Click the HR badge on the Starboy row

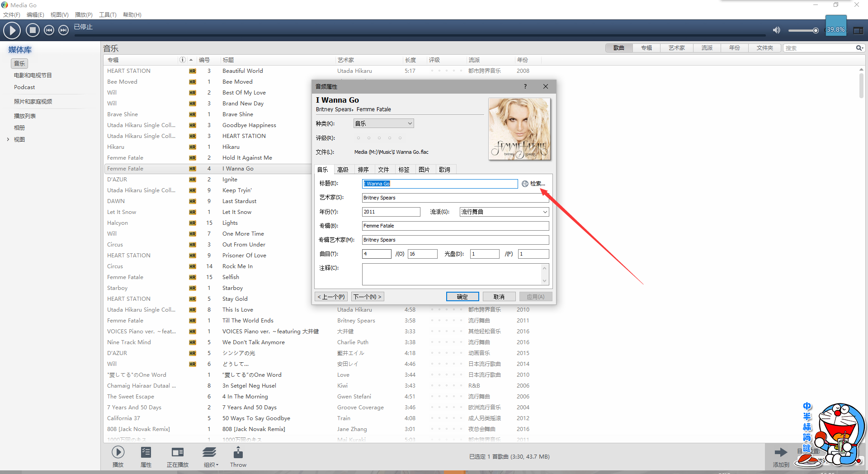193,288
